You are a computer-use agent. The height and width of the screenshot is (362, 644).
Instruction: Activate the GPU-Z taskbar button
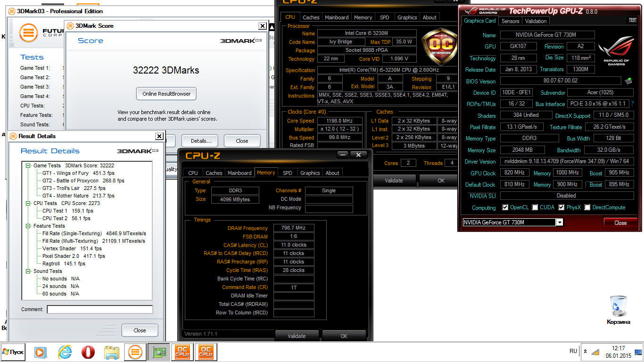point(159,352)
